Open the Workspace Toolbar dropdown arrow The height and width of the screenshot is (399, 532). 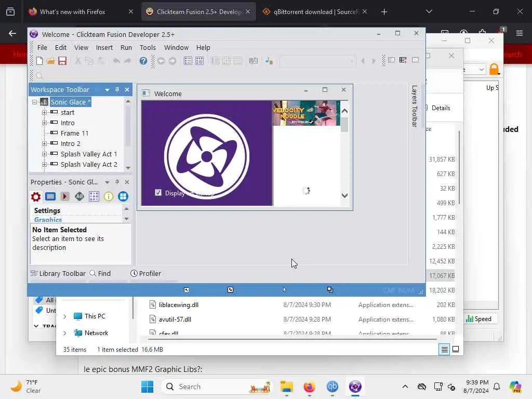107,89
